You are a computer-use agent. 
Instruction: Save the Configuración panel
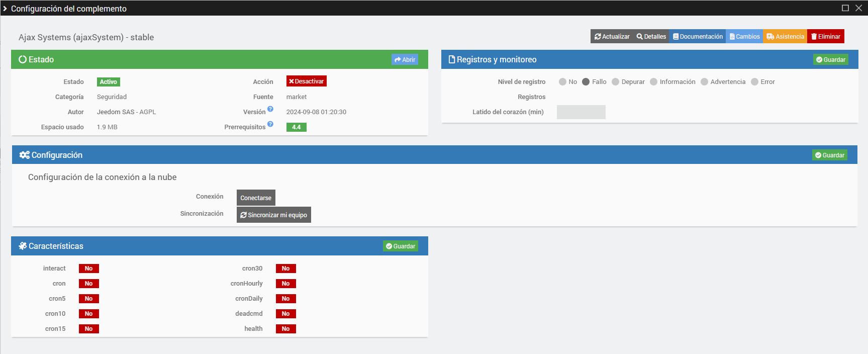[829, 155]
